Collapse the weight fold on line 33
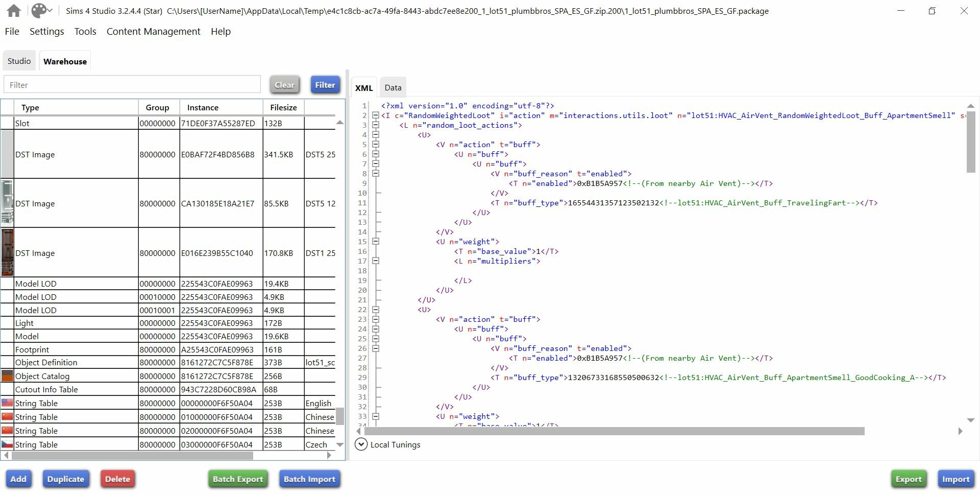 [x=376, y=416]
